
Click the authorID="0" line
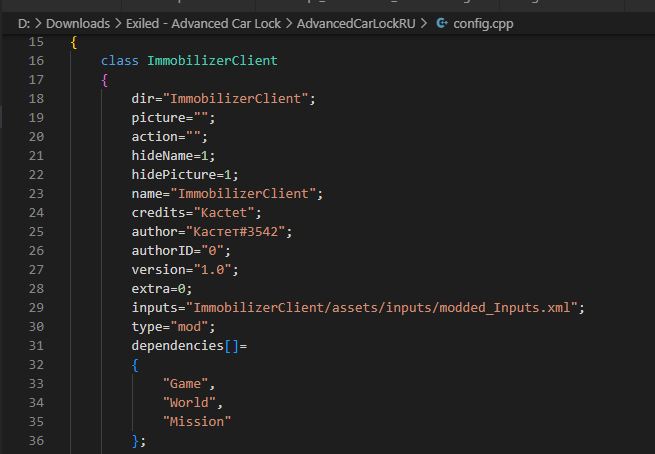coord(181,251)
